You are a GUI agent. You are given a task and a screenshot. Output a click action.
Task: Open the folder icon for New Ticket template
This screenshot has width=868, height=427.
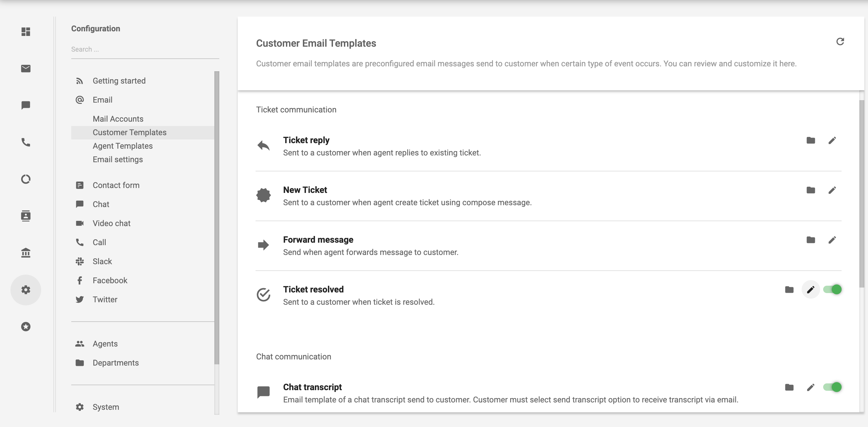811,190
